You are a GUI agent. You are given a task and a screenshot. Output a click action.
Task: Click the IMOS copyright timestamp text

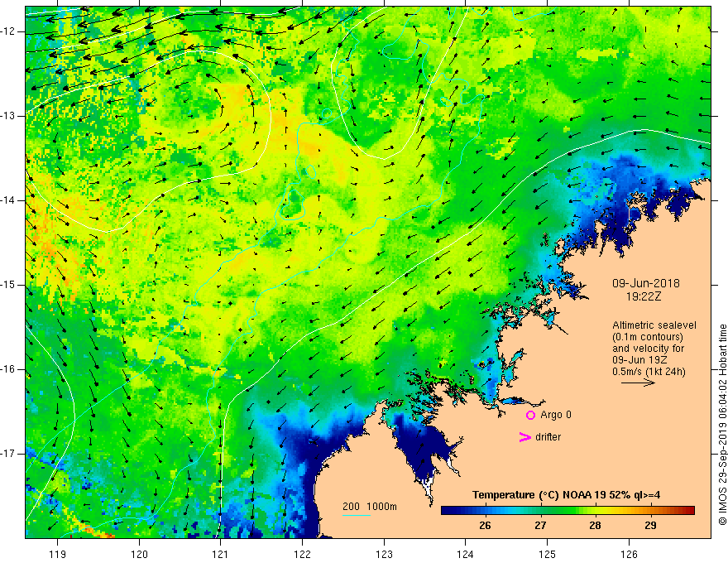[x=722, y=425]
